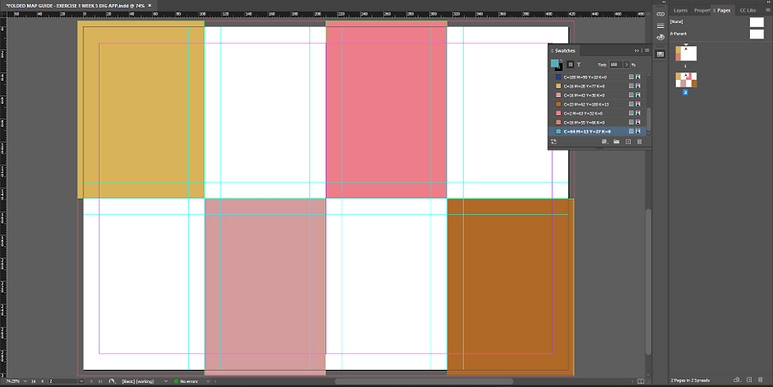
Task: Click Delete selected pages trash icon
Action: [x=761, y=380]
